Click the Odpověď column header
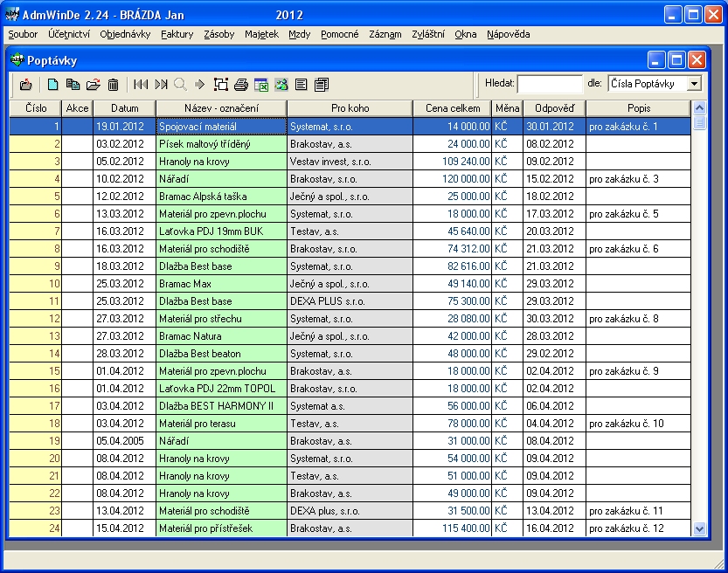 [554, 108]
